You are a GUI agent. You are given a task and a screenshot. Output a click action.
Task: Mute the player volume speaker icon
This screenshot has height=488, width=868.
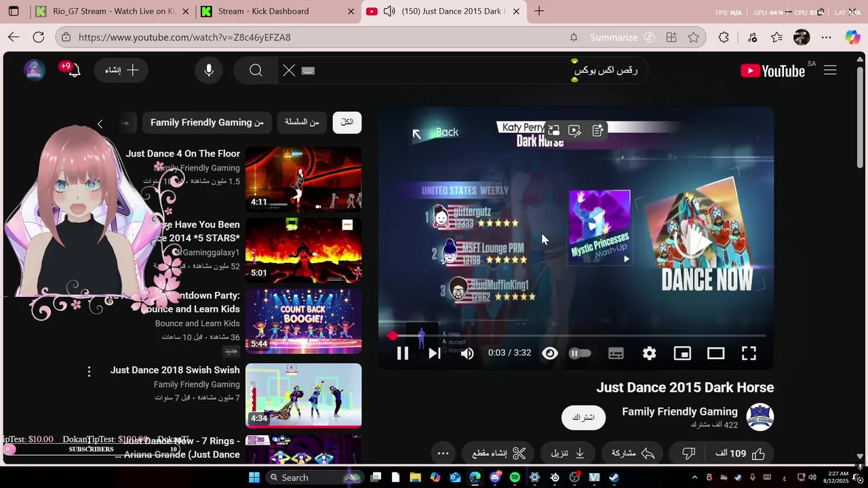coord(467,353)
